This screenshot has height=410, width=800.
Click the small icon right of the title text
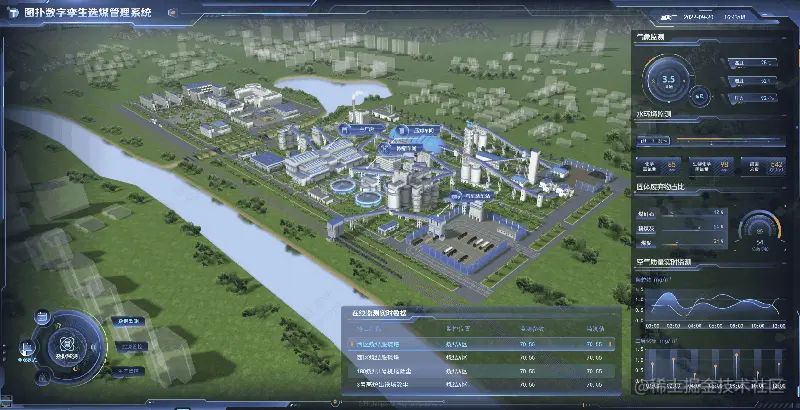tap(172, 12)
